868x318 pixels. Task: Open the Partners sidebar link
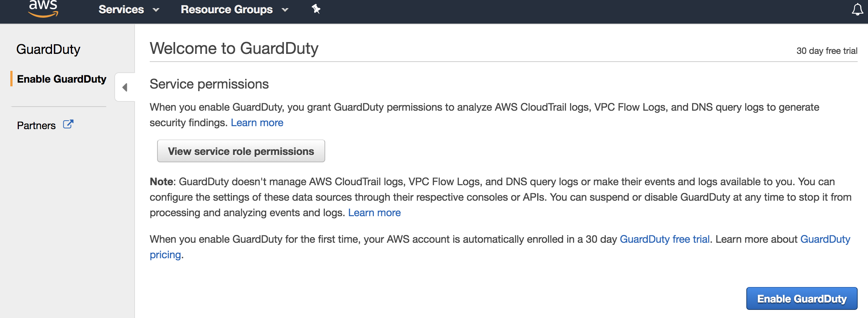(36, 125)
